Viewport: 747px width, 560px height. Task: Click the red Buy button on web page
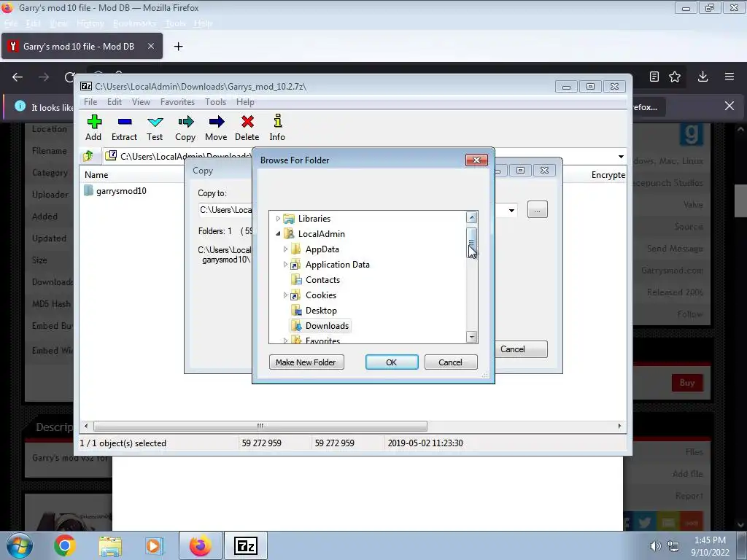[x=687, y=383]
